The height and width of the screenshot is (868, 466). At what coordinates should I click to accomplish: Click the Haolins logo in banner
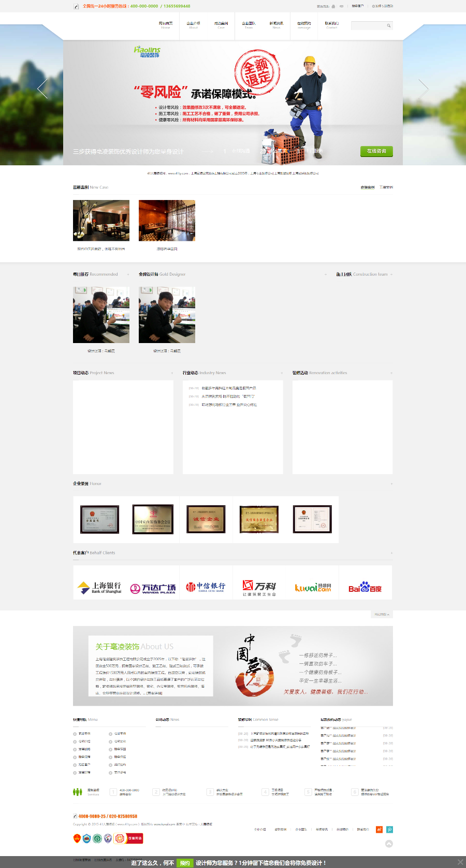147,52
